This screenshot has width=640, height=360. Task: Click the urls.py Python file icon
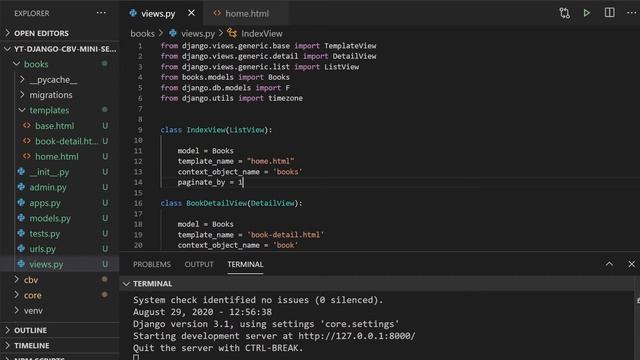tap(21, 249)
